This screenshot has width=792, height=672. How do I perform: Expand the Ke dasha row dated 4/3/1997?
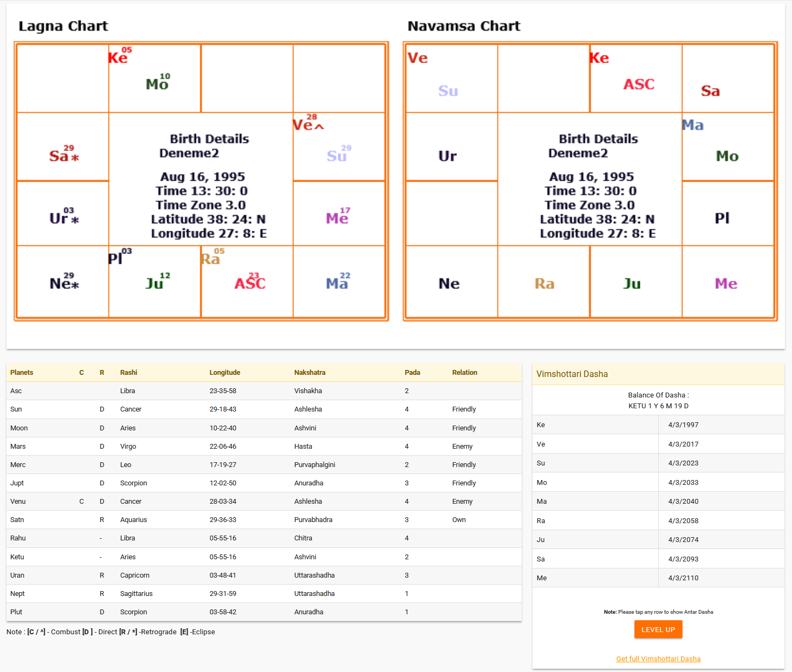tap(658, 425)
